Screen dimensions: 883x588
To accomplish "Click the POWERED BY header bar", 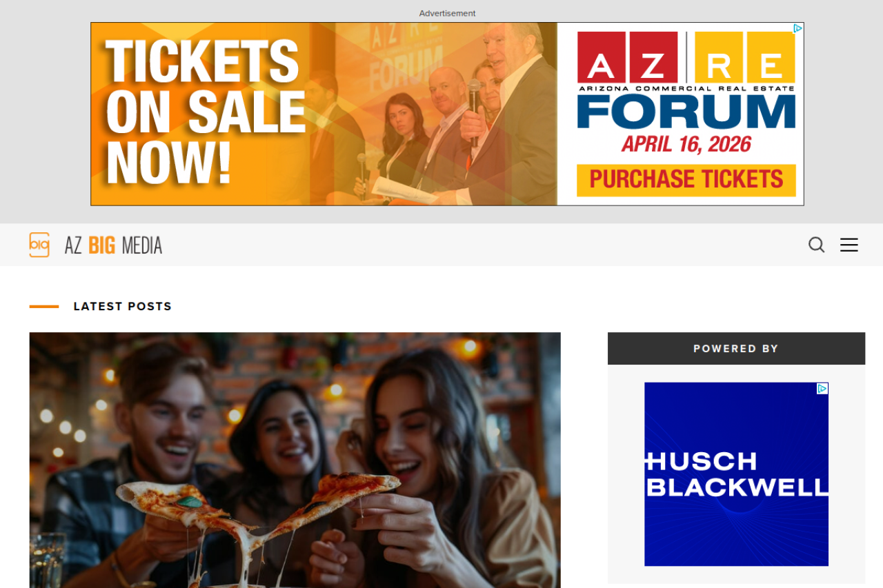I will point(736,349).
